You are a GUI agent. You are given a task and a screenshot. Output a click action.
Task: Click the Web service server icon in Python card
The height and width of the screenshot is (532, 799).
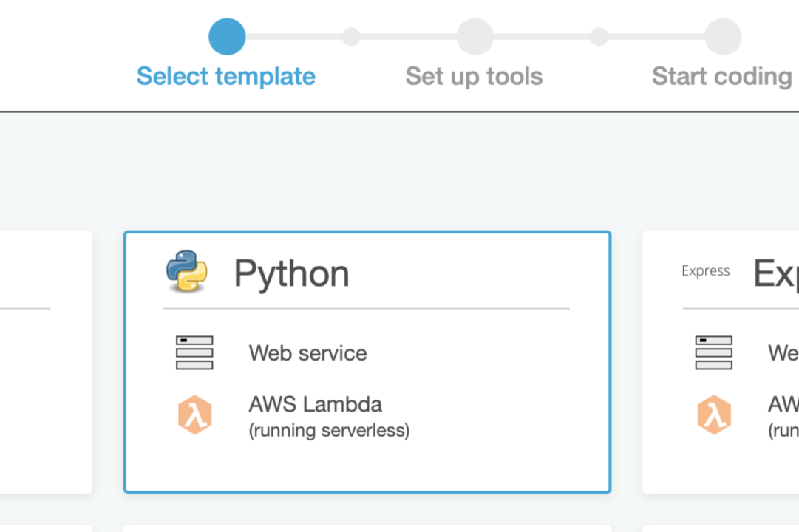(x=194, y=352)
